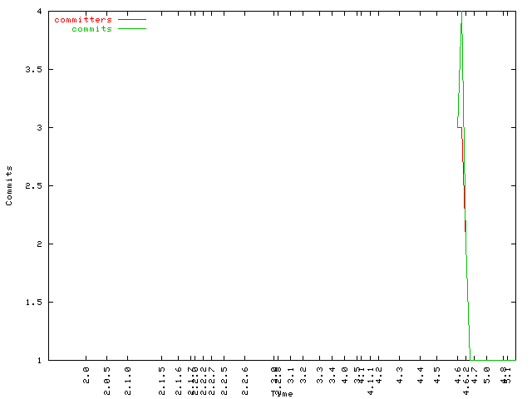Click the green 'commits' legend label
The height and width of the screenshot is (399, 532).
point(91,29)
